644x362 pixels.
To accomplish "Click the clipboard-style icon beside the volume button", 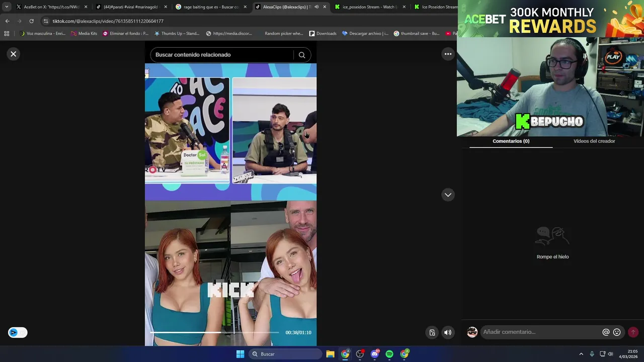I will [432, 332].
